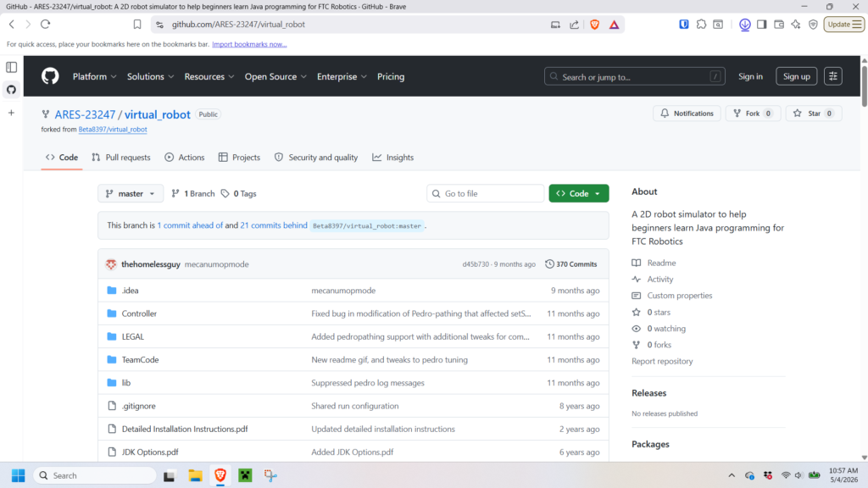Viewport: 868px width, 488px height.
Task: Click the GitHub Octocat logo
Action: (50, 76)
